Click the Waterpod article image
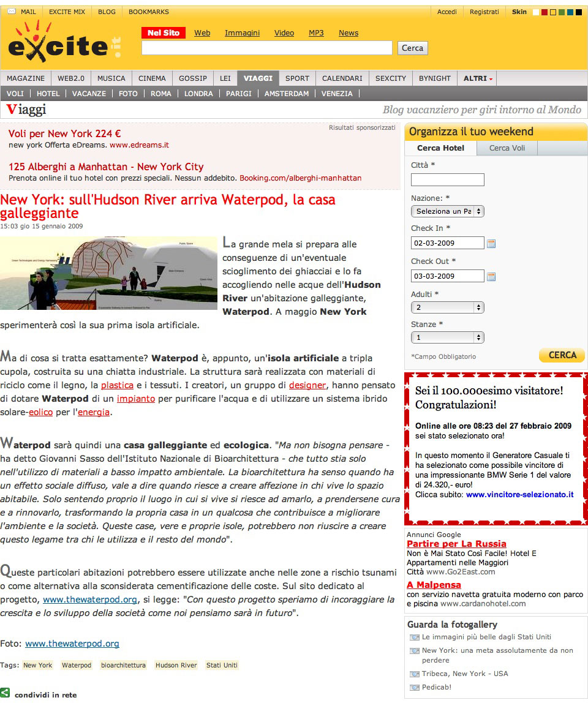The width and height of the screenshot is (588, 703). point(108,273)
